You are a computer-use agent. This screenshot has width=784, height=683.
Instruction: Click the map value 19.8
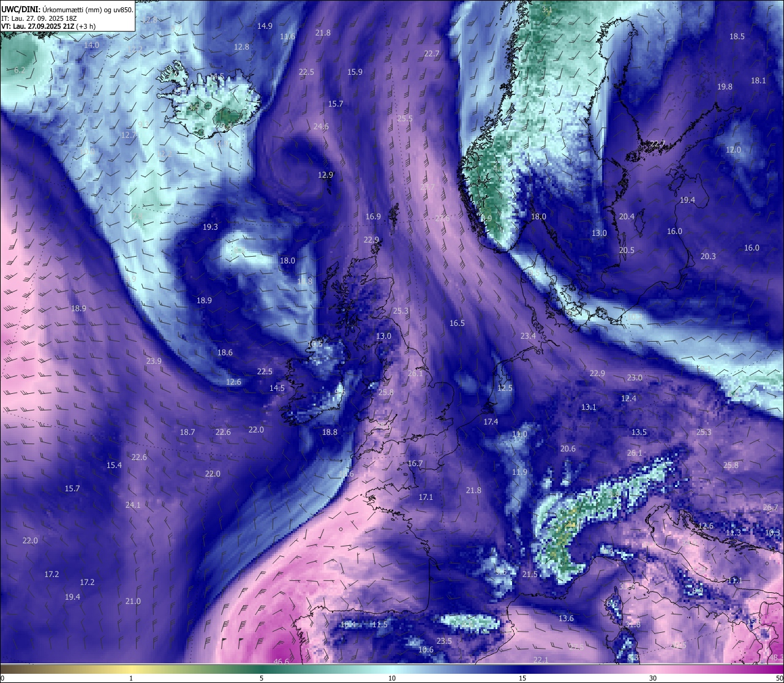tap(725, 86)
